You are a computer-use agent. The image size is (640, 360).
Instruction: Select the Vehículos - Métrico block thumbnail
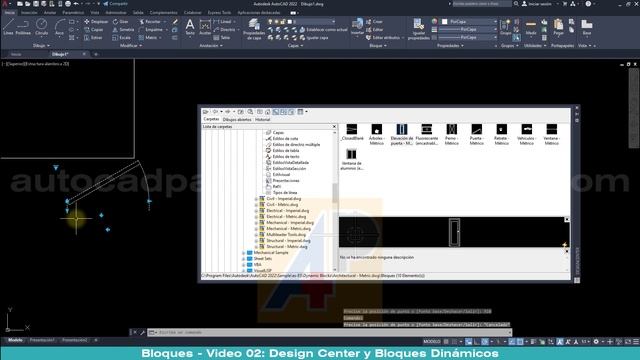(527, 134)
